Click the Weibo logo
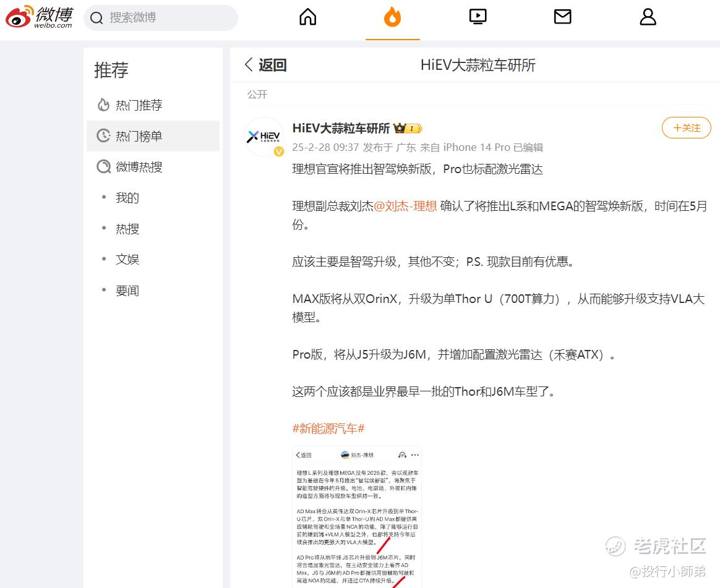The width and height of the screenshot is (720, 588). [x=39, y=17]
